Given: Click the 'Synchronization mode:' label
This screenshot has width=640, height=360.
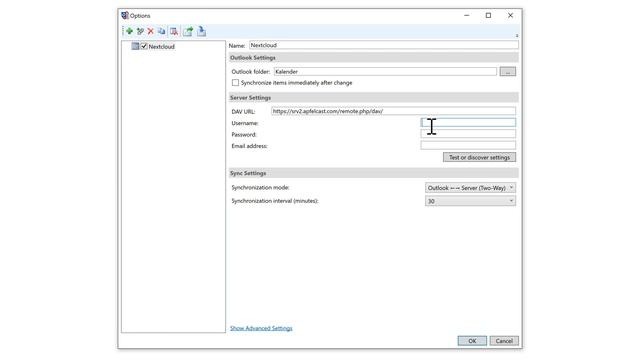Looking at the screenshot, I should tap(260, 188).
